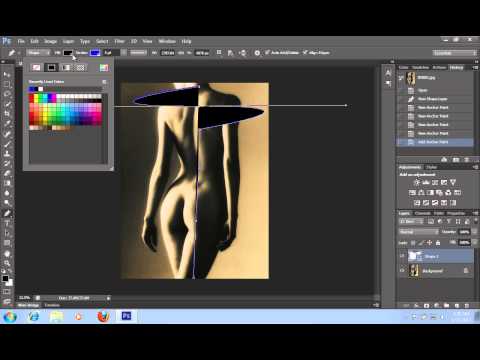Open the stroke type dropdown

coord(138,53)
